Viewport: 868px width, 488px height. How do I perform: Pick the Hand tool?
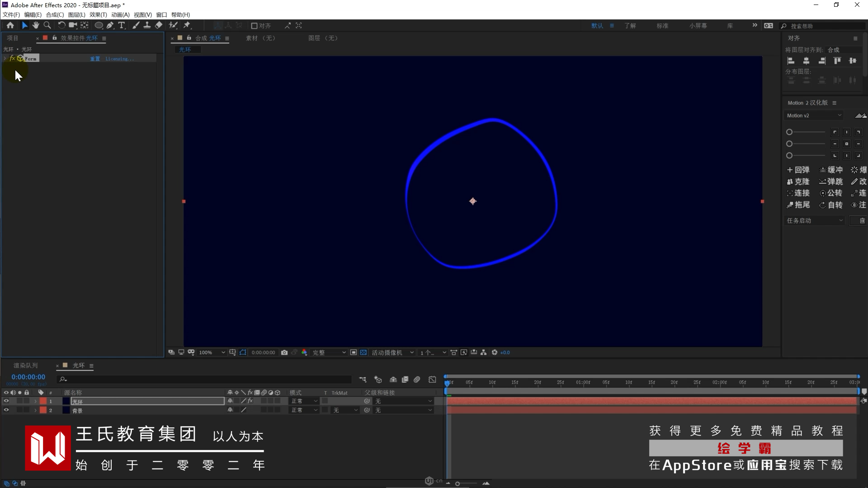pyautogui.click(x=36, y=25)
